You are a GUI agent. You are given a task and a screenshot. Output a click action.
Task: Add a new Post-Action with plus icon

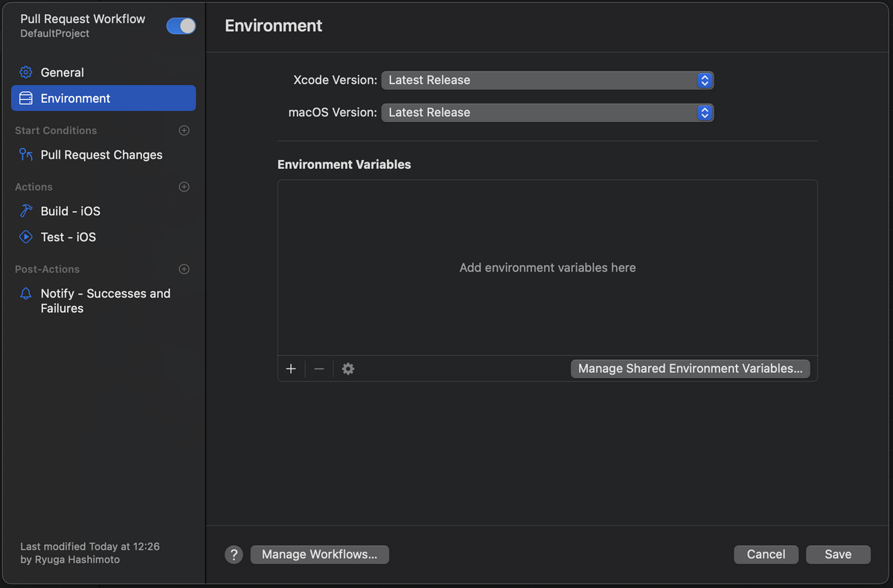[x=185, y=269]
